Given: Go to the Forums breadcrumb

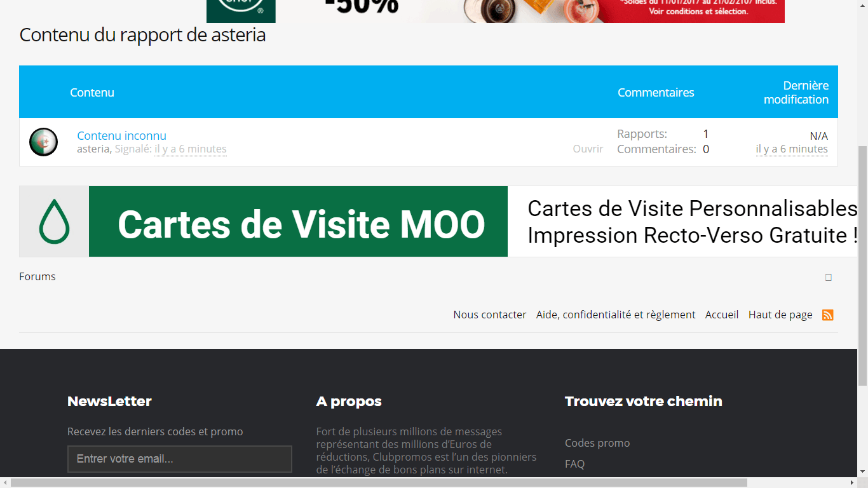Looking at the screenshot, I should coord(37,276).
